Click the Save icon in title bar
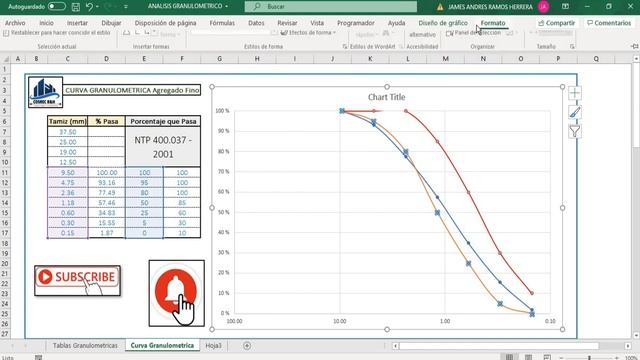This screenshot has width=640, height=360. [x=76, y=7]
